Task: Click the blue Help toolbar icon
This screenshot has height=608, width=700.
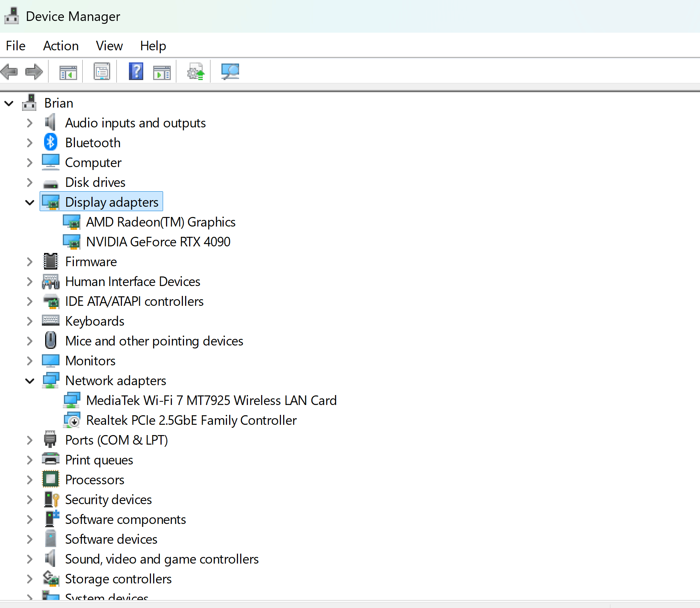Action: tap(136, 72)
